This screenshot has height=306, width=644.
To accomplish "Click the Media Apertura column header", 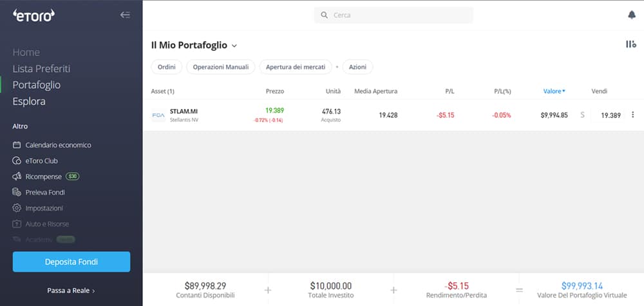I will [x=376, y=91].
